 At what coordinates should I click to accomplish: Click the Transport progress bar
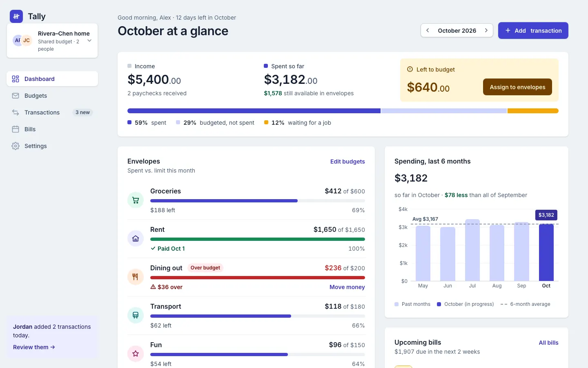[x=258, y=316]
